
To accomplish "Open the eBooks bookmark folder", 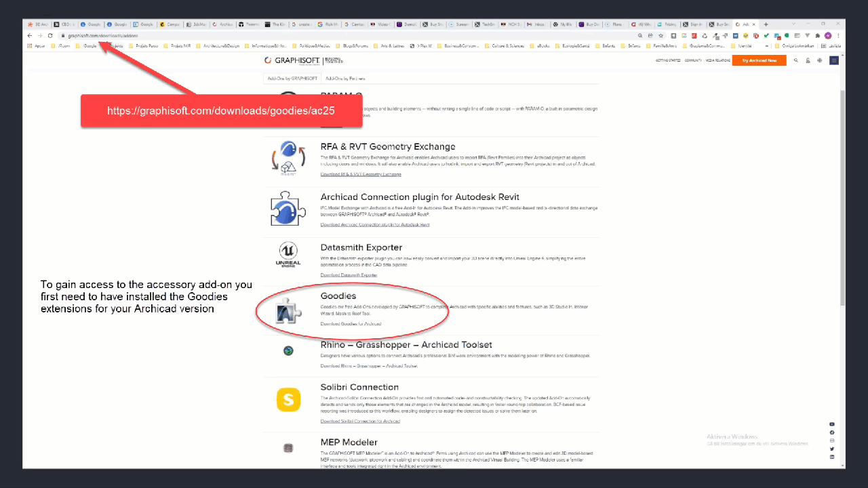I will (x=540, y=46).
